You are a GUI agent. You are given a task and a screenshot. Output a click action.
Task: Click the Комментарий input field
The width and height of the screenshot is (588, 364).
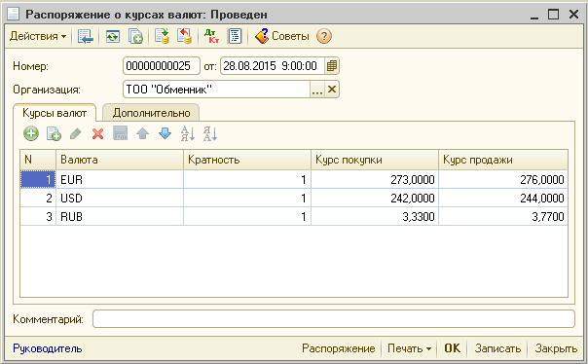(334, 319)
